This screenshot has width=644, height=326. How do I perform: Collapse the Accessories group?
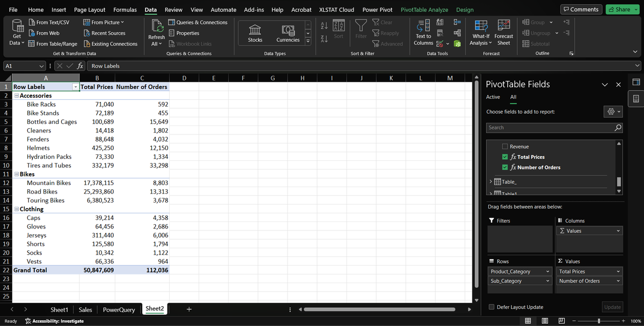coord(17,96)
